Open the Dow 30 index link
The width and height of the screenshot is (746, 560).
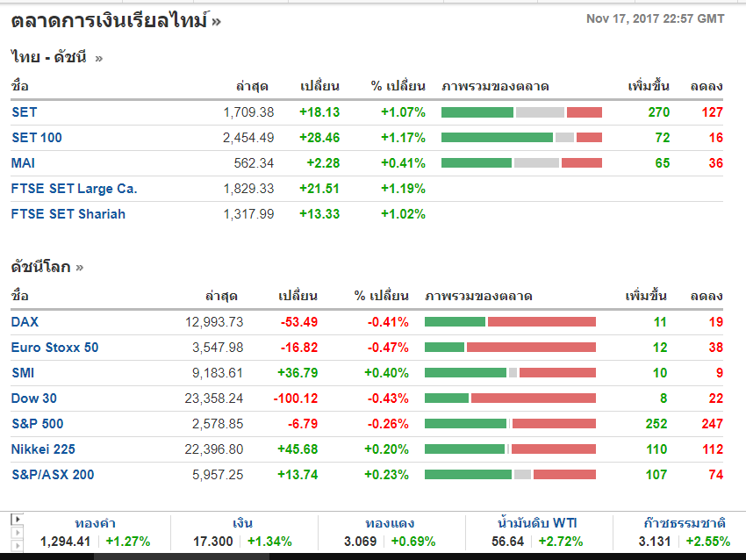click(x=34, y=398)
